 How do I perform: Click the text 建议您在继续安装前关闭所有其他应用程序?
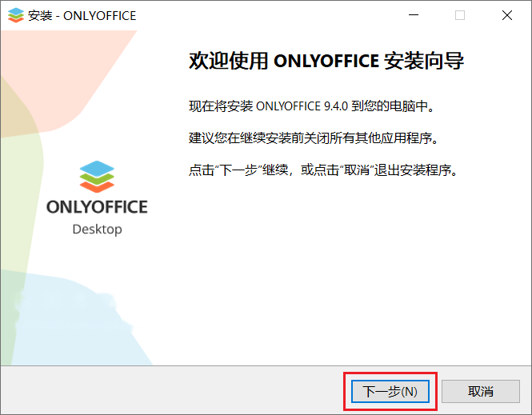314,138
